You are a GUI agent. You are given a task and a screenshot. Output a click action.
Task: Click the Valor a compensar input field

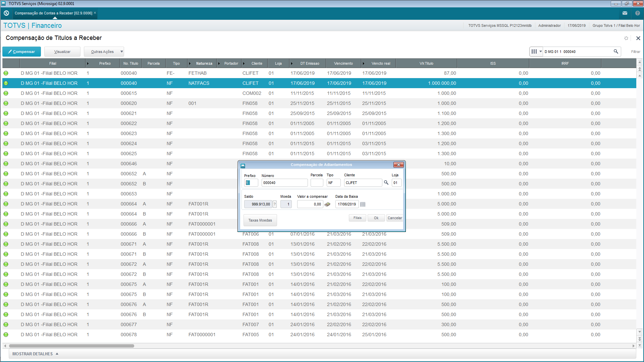point(310,204)
